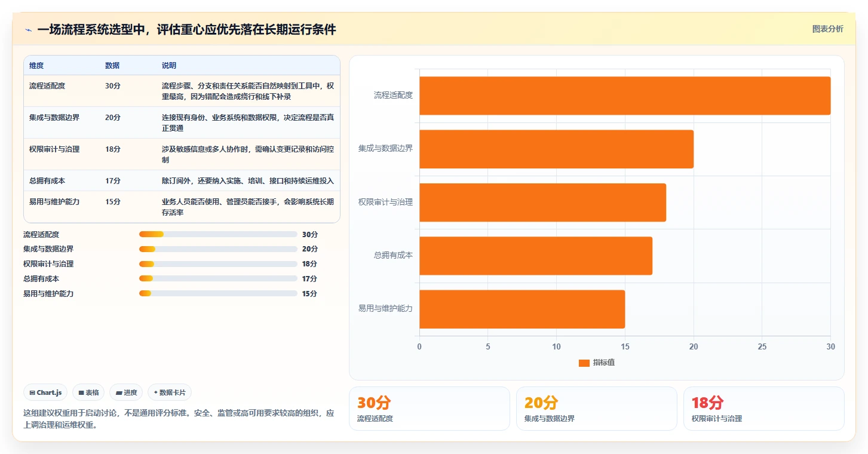Click the 流程适配度 progress bar

click(x=218, y=234)
